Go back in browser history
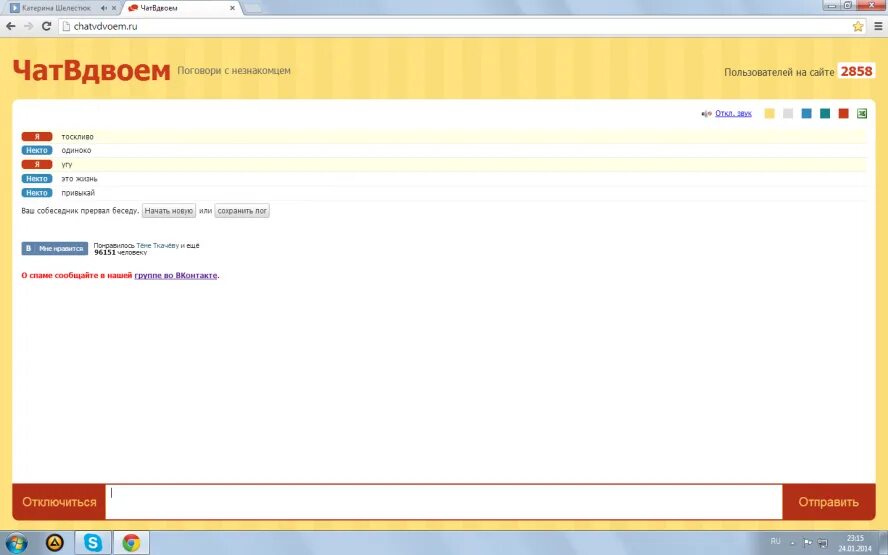Viewport: 888px width, 555px height. click(x=11, y=26)
